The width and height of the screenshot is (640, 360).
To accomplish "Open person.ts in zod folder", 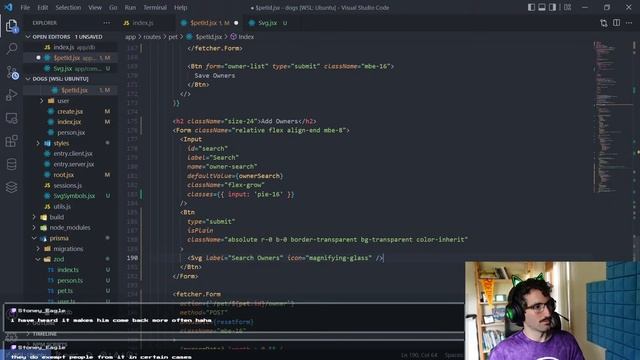I will [x=70, y=281].
